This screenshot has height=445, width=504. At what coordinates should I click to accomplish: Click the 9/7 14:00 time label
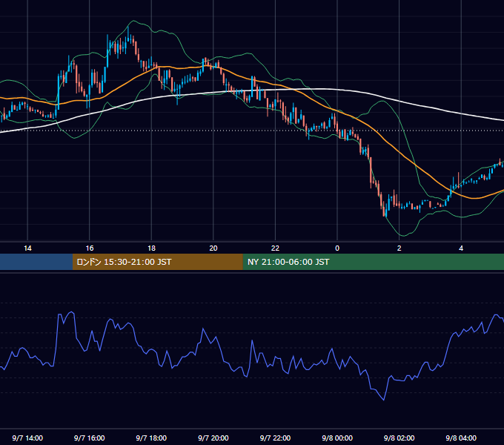tap(27, 438)
